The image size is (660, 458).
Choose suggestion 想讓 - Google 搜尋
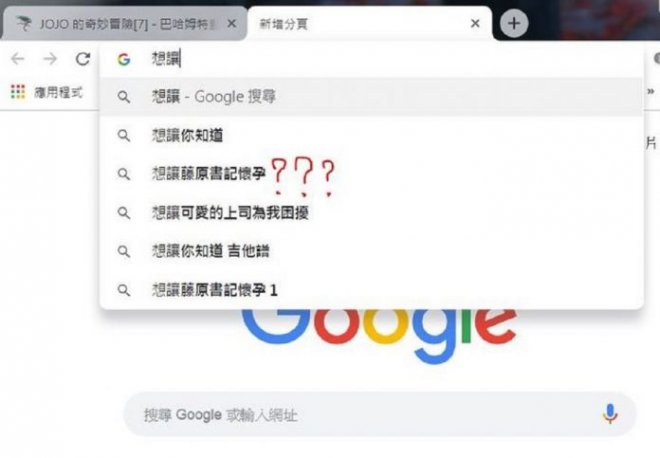tap(371, 97)
